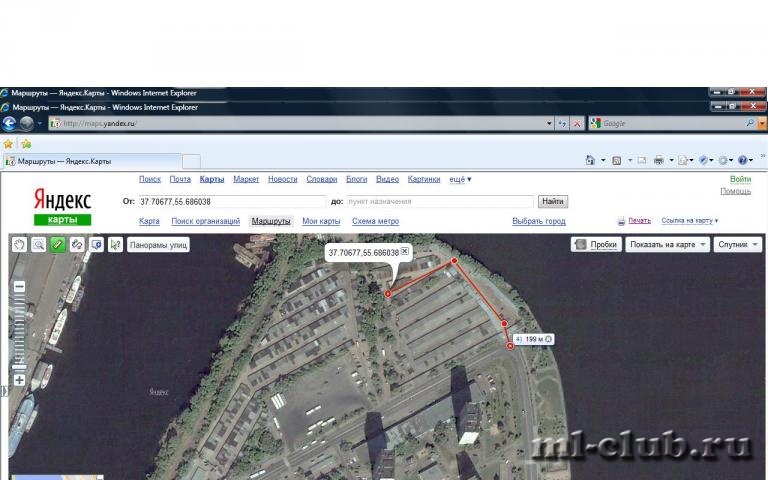Zoom in with the plus button
Image resolution: width=768 pixels, height=480 pixels.
[x=19, y=380]
